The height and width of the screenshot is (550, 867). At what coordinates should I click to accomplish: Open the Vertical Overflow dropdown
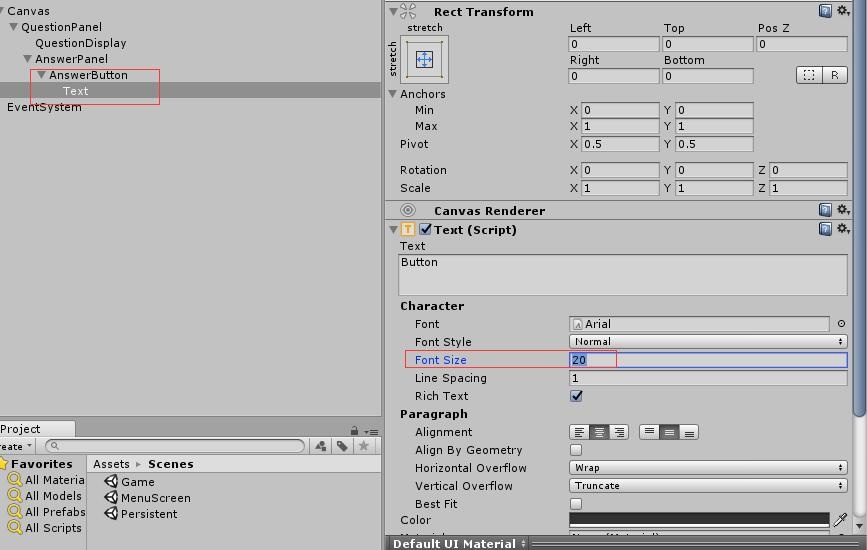pos(708,485)
